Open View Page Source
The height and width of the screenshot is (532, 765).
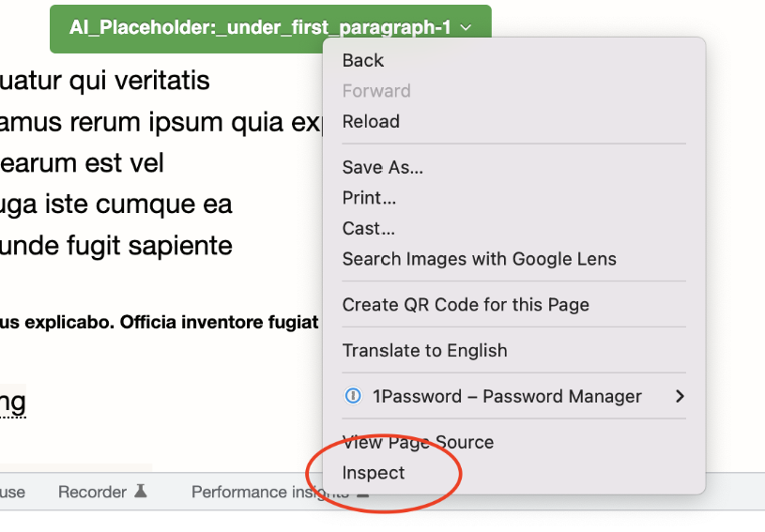pyautogui.click(x=418, y=442)
